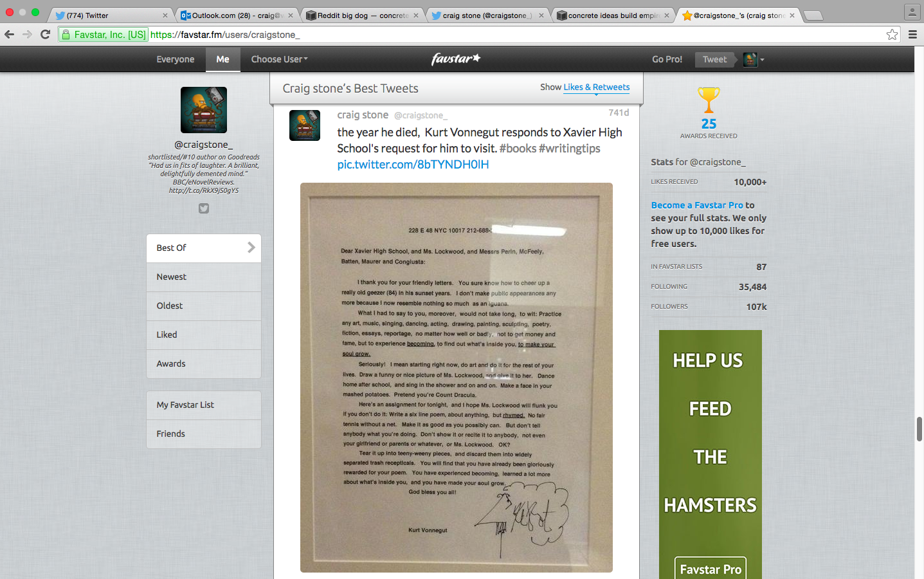Click the browser back arrow
This screenshot has height=579, width=924.
pos(9,34)
